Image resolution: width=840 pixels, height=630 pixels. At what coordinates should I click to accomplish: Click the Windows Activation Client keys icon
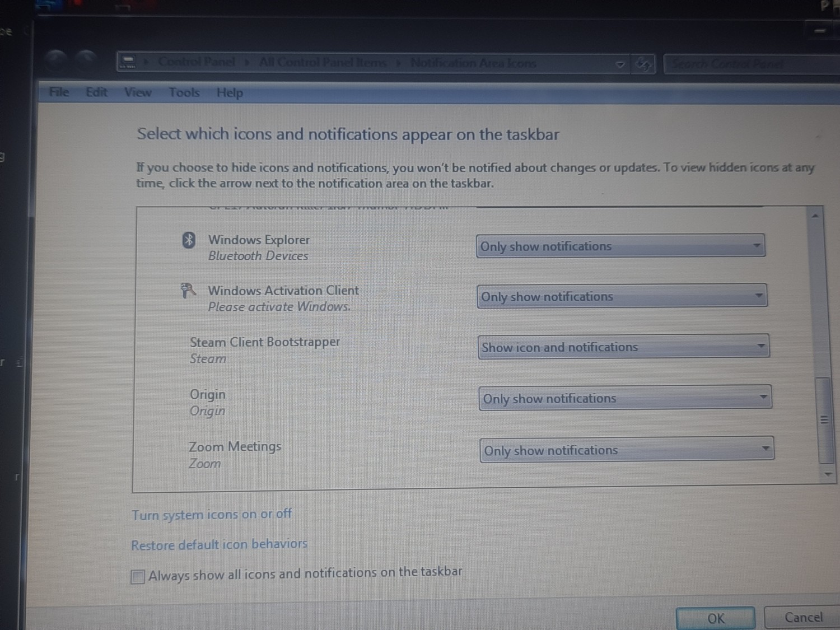pos(188,291)
